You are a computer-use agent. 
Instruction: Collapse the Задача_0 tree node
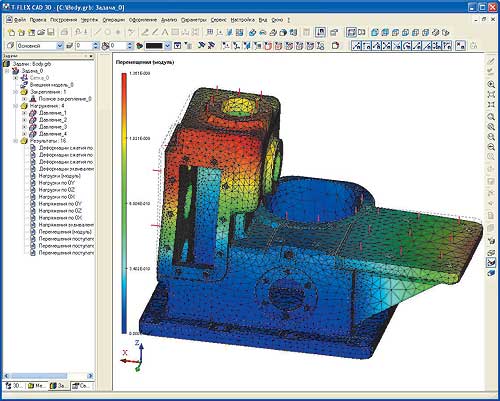(x=6, y=71)
